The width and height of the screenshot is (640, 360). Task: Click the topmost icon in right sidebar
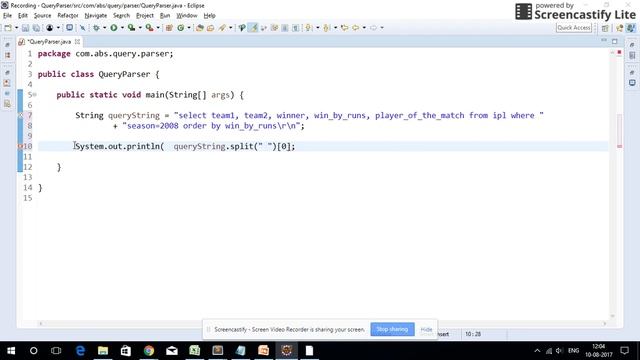[x=632, y=44]
